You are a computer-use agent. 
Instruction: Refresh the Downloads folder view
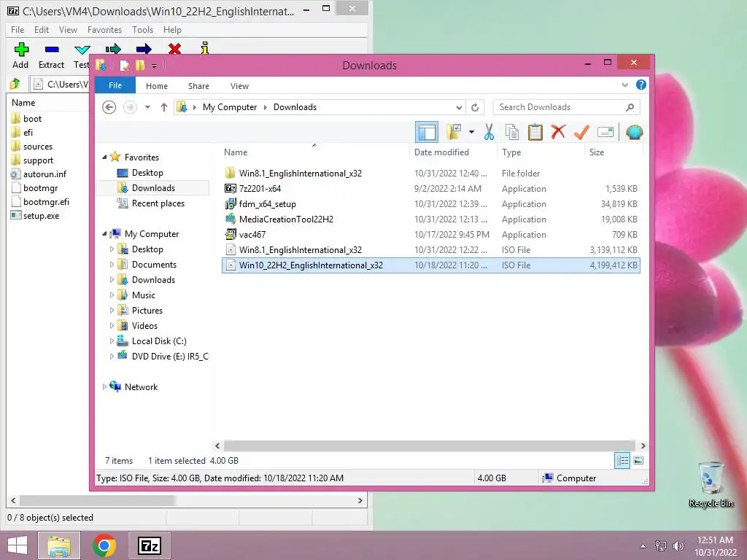point(475,107)
